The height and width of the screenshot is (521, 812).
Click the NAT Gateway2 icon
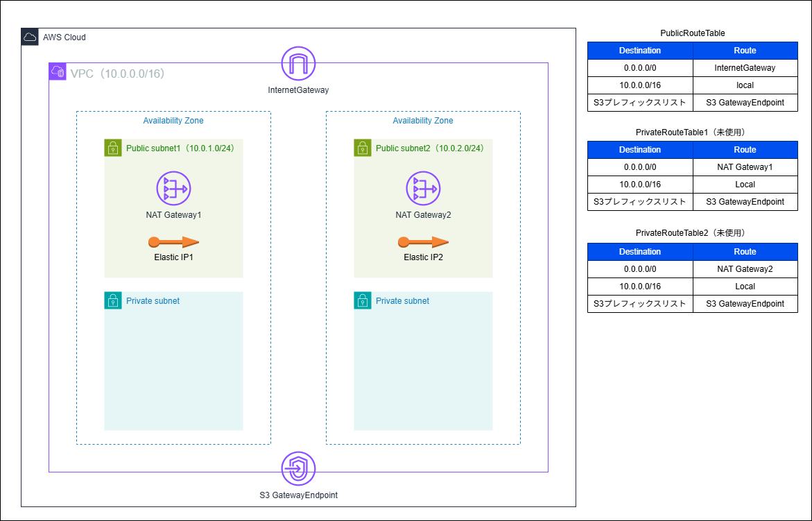(423, 188)
